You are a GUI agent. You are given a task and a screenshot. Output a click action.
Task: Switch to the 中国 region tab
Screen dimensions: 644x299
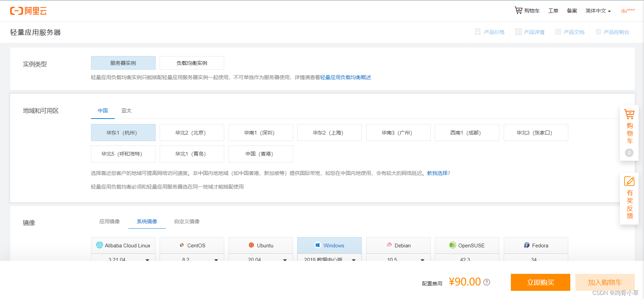pos(103,111)
